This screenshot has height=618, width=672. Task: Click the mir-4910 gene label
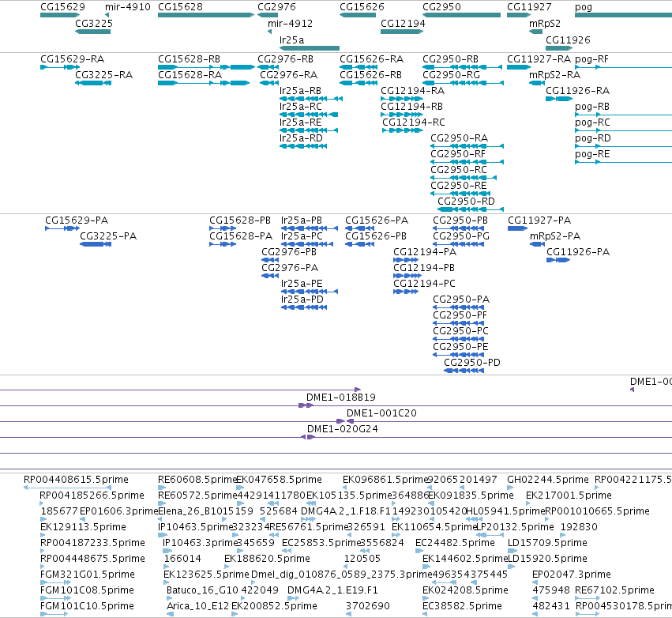pos(128,7)
